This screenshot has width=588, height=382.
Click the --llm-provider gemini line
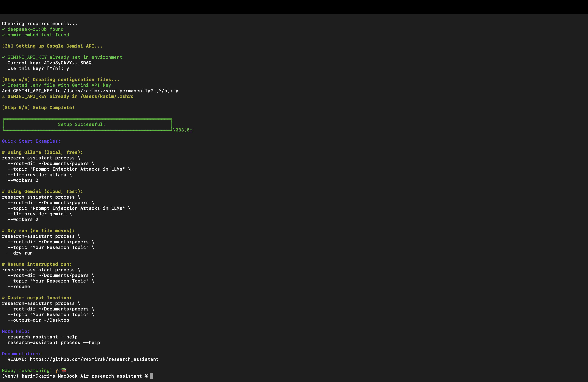40,214
